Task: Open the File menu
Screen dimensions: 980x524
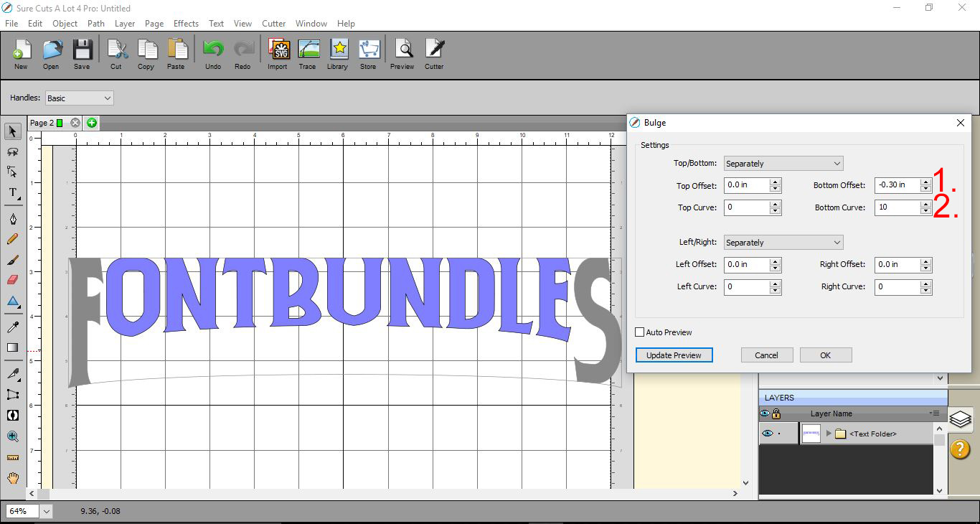Action: 11,24
